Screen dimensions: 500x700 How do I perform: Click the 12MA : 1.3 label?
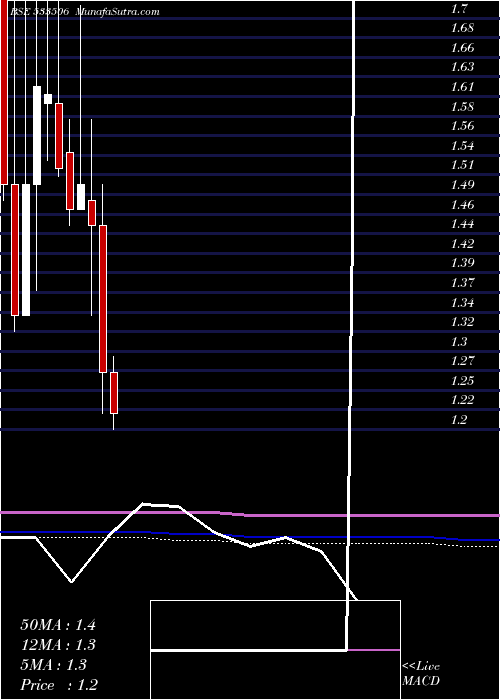58,645
